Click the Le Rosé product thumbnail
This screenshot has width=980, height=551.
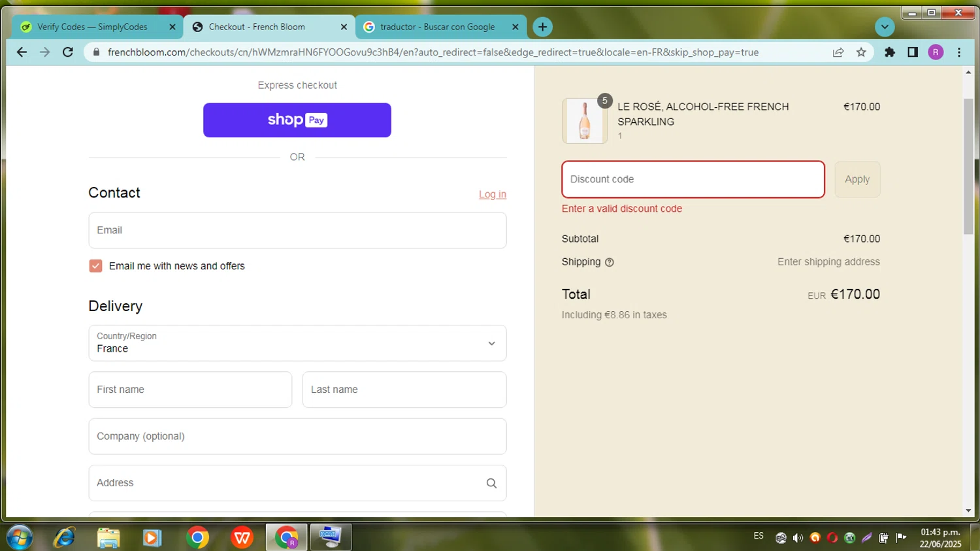585,121
